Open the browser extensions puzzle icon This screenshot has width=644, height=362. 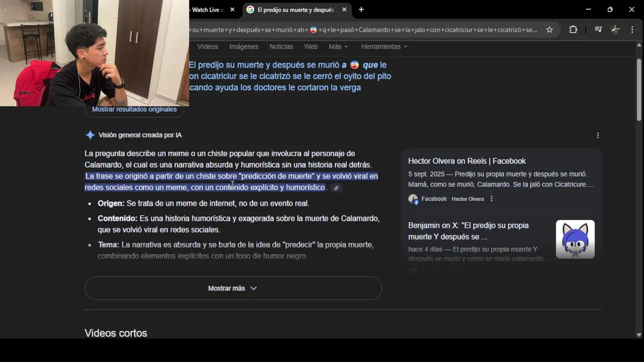point(573,30)
